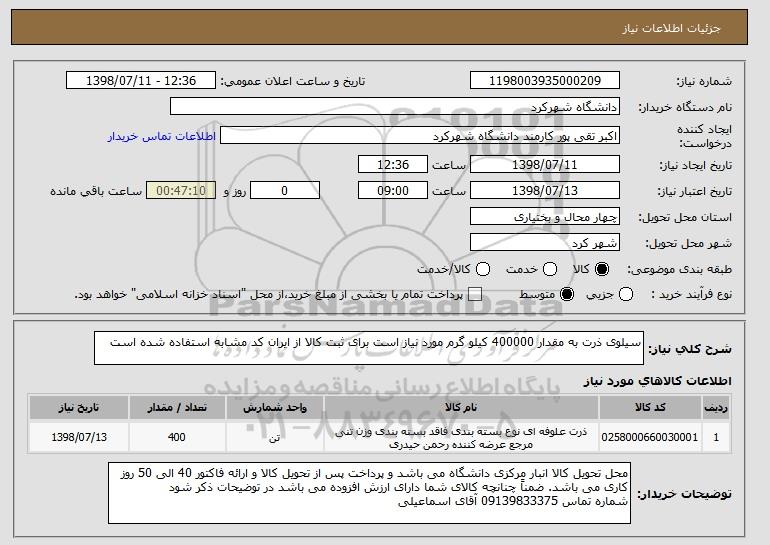770x545 pixels.
Task: Select the کالا radio button
Action: coord(602,269)
